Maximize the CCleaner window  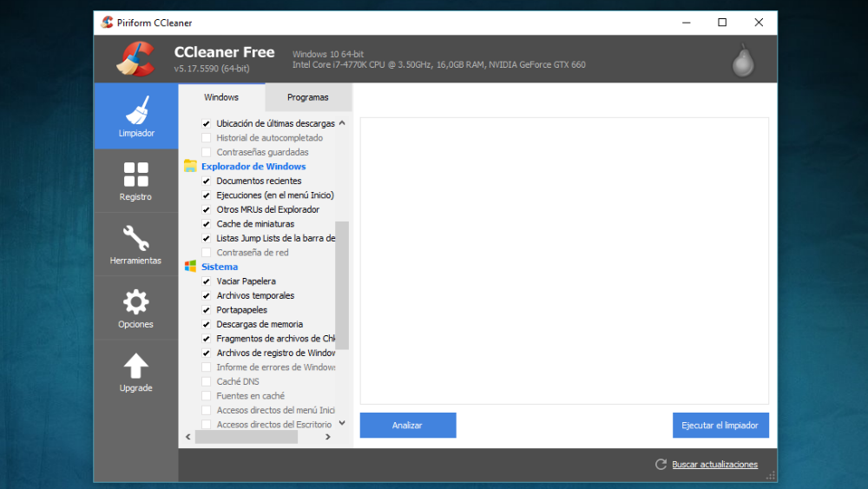pos(722,23)
